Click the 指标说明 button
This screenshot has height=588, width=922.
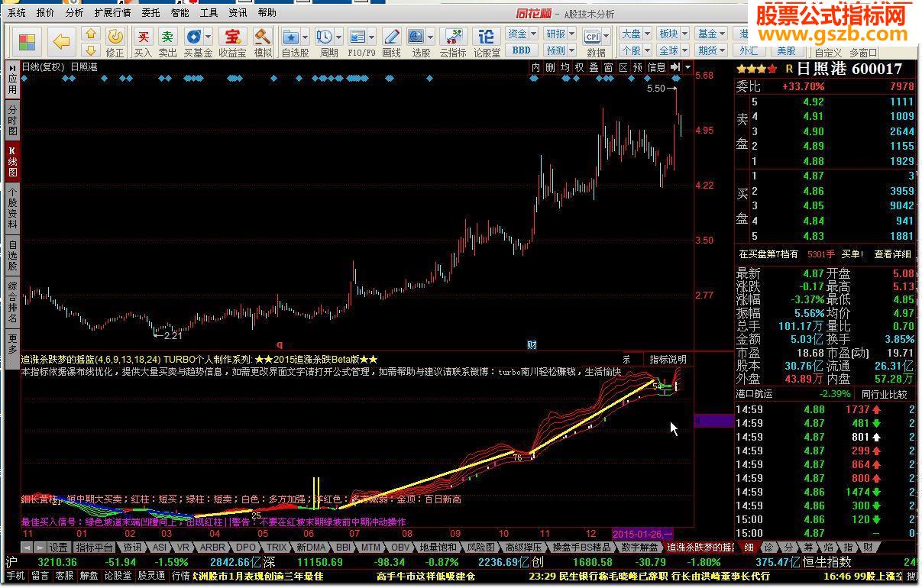click(668, 359)
